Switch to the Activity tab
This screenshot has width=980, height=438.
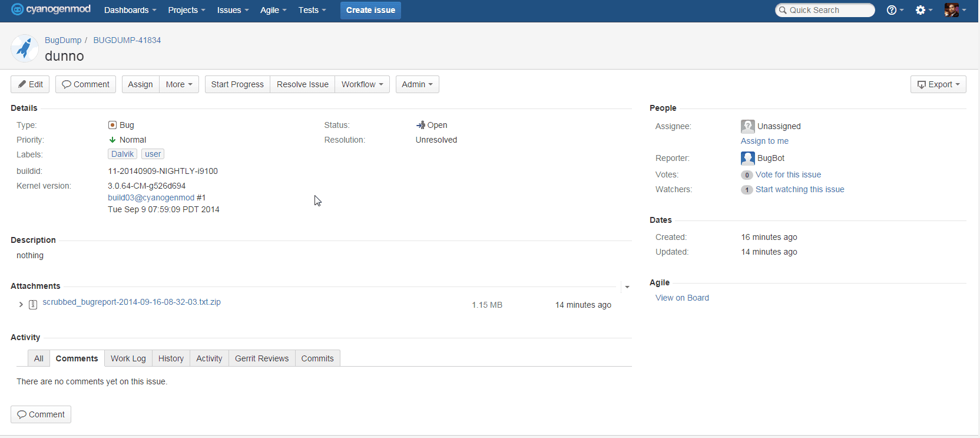click(x=209, y=358)
